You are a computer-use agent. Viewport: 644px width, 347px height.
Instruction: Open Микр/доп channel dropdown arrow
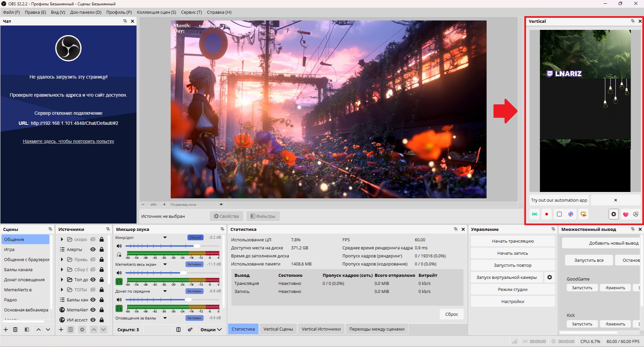pos(165,238)
